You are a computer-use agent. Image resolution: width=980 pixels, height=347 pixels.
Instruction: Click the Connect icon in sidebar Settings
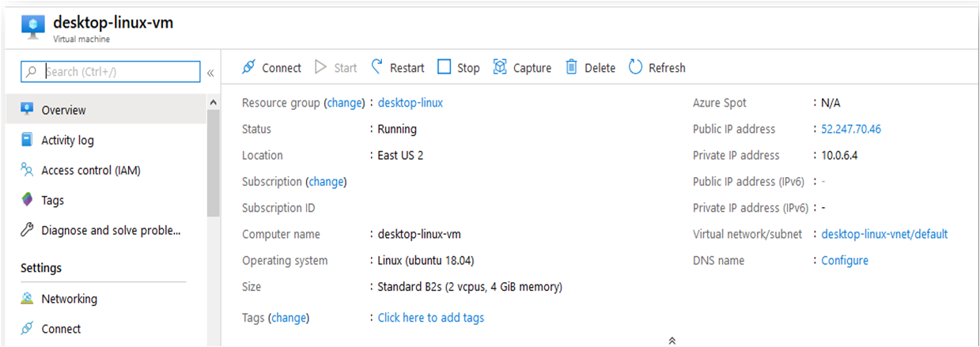[27, 328]
